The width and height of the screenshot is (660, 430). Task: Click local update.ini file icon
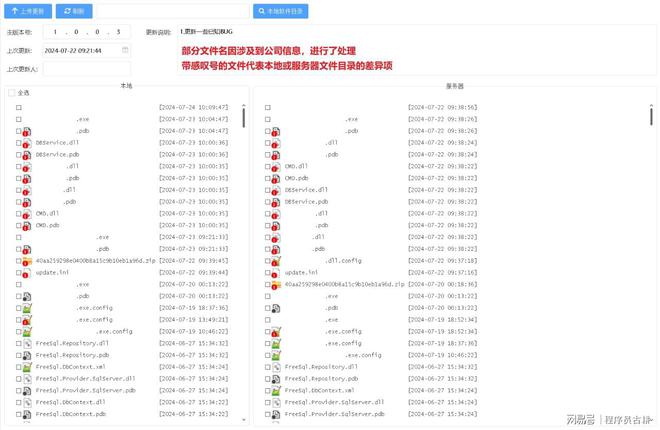[x=27, y=273]
